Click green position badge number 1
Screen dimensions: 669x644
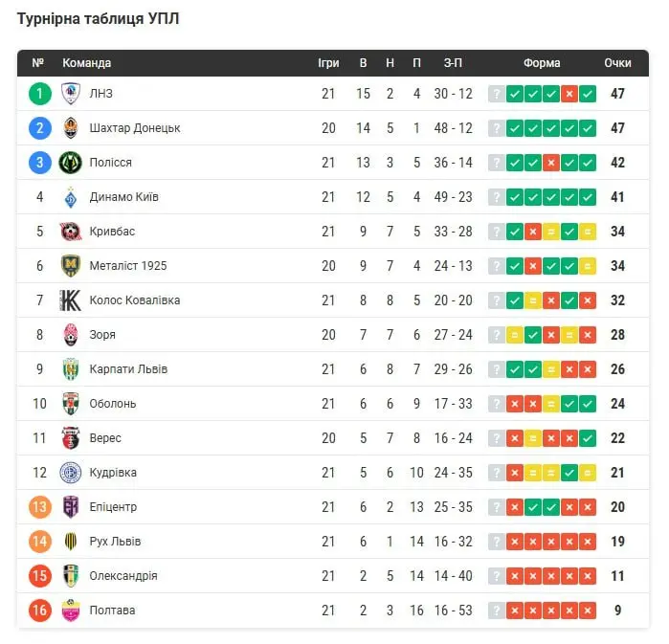39,94
